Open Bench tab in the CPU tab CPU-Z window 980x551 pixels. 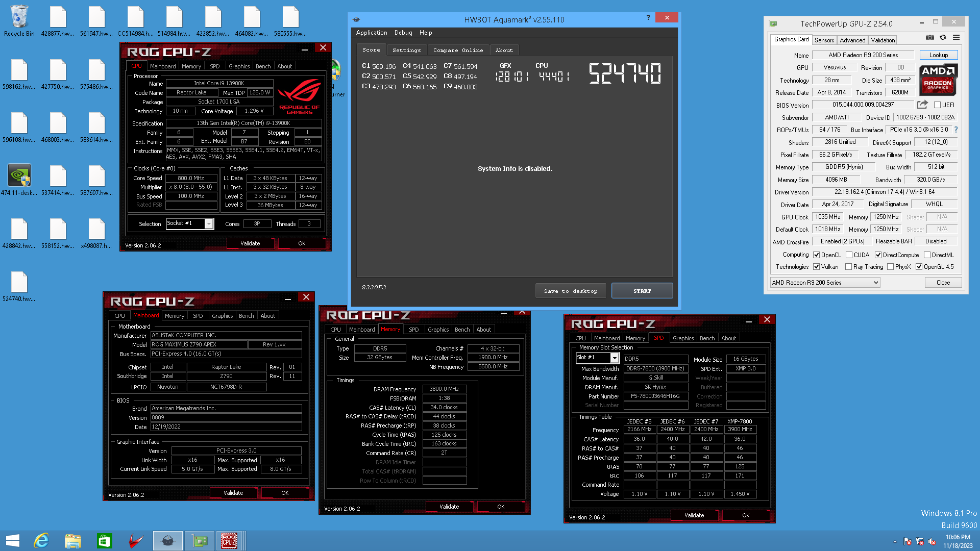click(263, 66)
